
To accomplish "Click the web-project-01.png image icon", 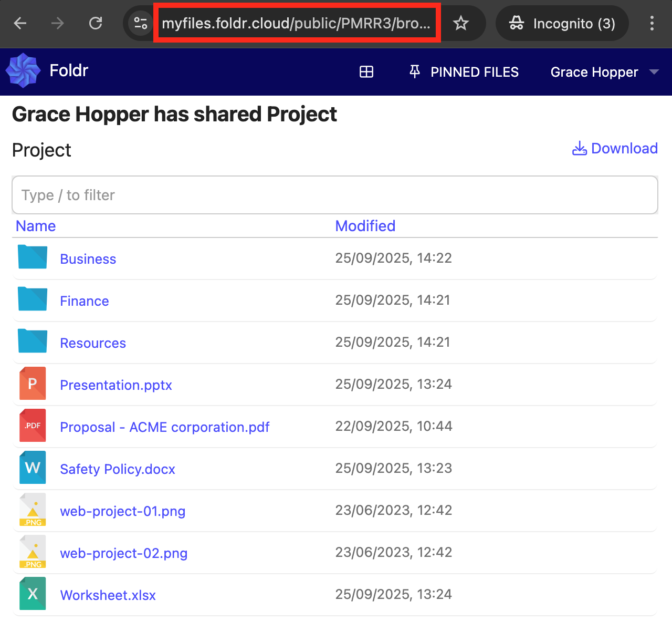I will pos(33,510).
